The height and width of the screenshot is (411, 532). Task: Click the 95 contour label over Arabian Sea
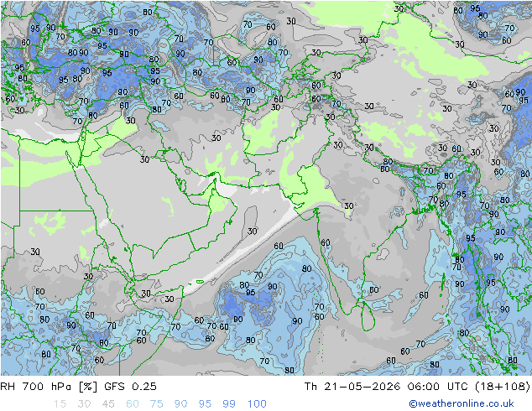250,292
